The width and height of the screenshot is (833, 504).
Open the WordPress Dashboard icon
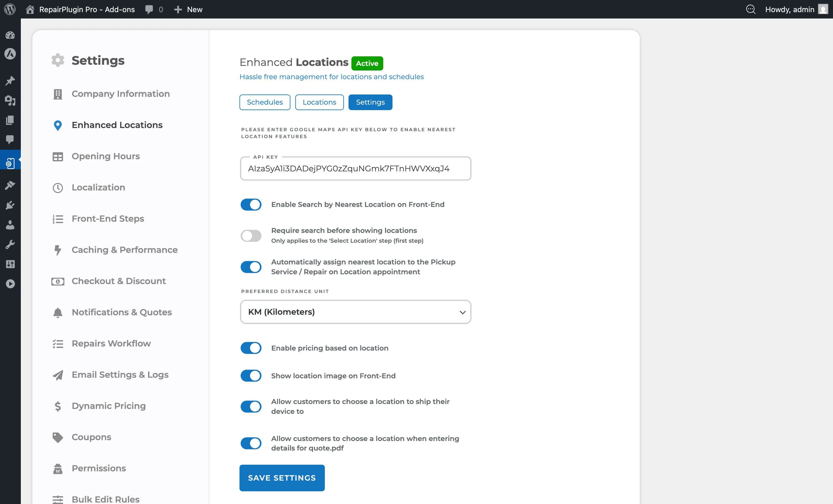click(x=10, y=35)
